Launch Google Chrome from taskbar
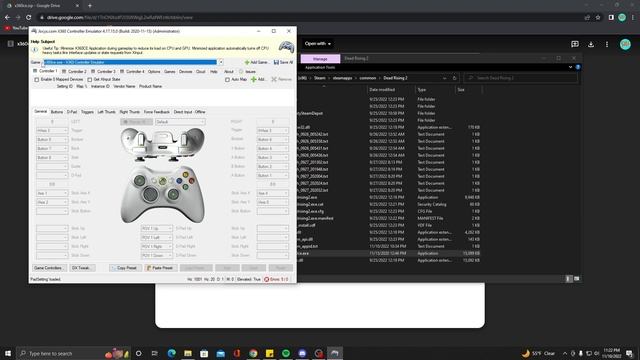This screenshot has height=360, width=640. coord(253,353)
